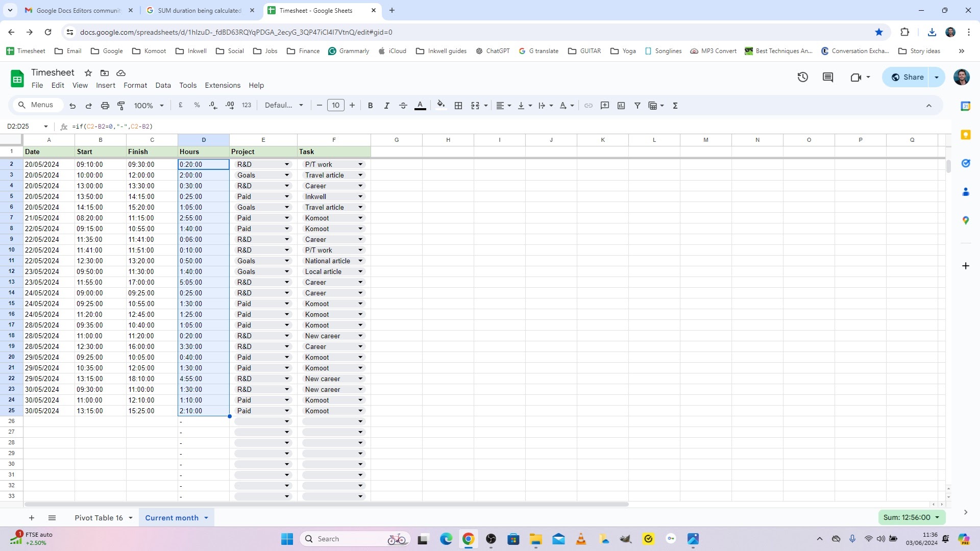The image size is (980, 551).
Task: Click the paint format icon
Action: [121, 106]
